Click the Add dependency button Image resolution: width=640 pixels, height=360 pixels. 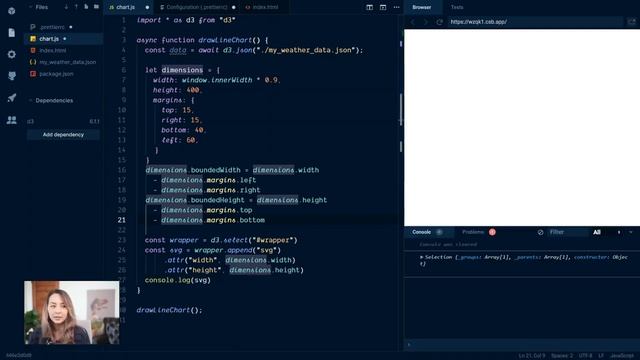coord(63,135)
